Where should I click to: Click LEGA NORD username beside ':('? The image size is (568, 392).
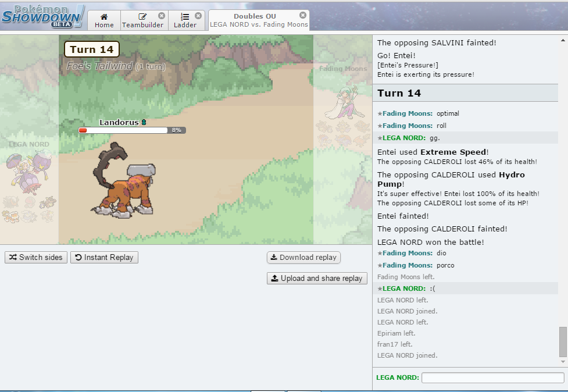point(404,288)
